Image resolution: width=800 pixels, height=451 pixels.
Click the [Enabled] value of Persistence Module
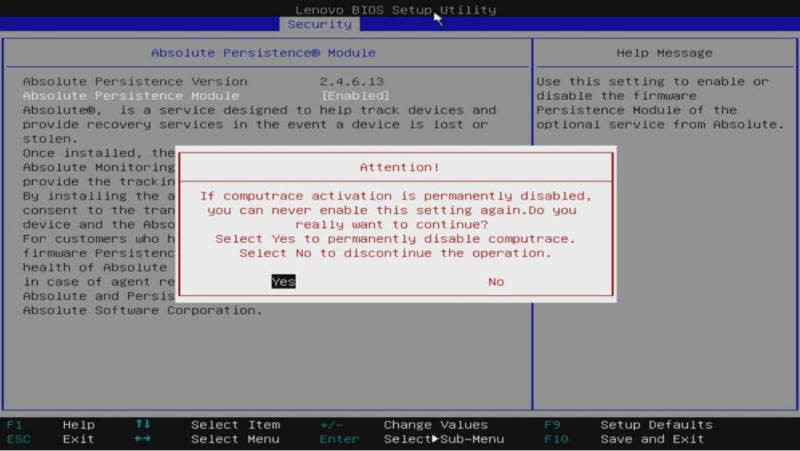355,96
